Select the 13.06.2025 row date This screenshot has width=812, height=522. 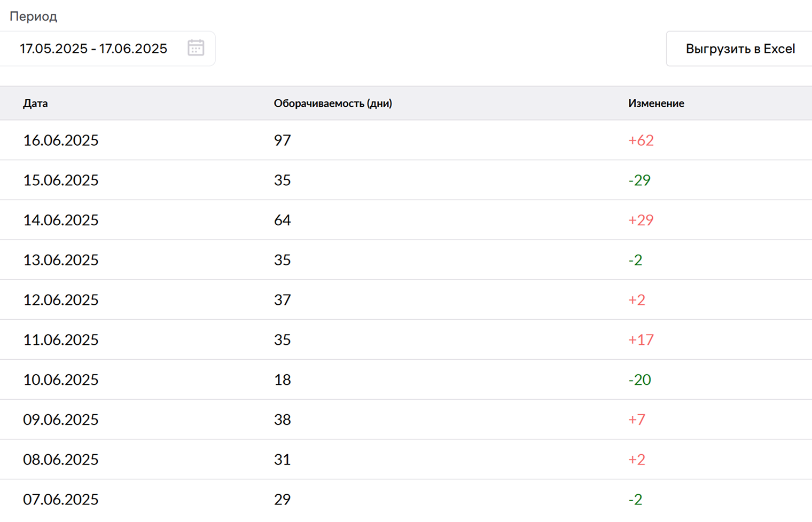[61, 260]
